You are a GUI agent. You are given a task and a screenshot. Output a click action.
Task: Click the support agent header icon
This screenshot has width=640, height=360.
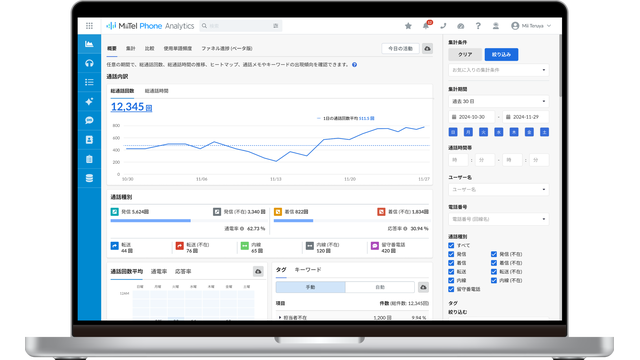pos(496,26)
